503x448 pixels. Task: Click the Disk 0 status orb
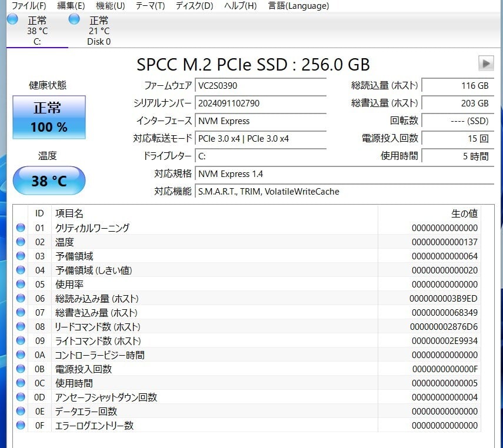click(x=74, y=19)
